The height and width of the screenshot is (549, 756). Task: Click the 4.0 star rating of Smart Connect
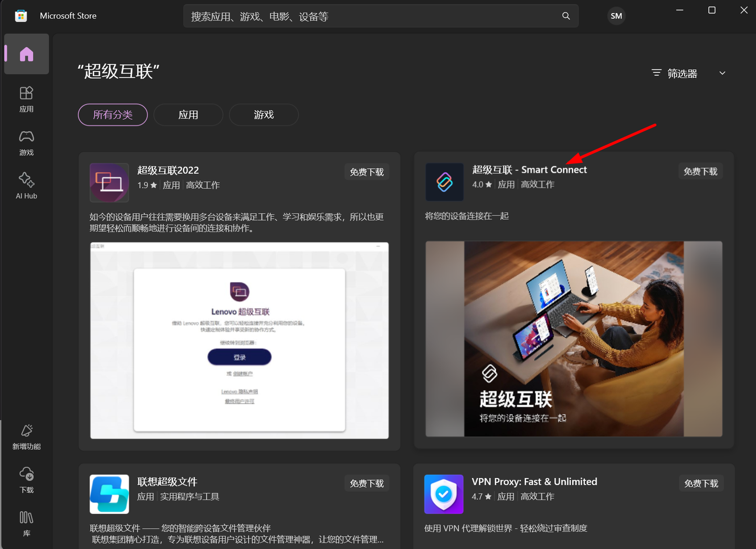[x=482, y=184]
